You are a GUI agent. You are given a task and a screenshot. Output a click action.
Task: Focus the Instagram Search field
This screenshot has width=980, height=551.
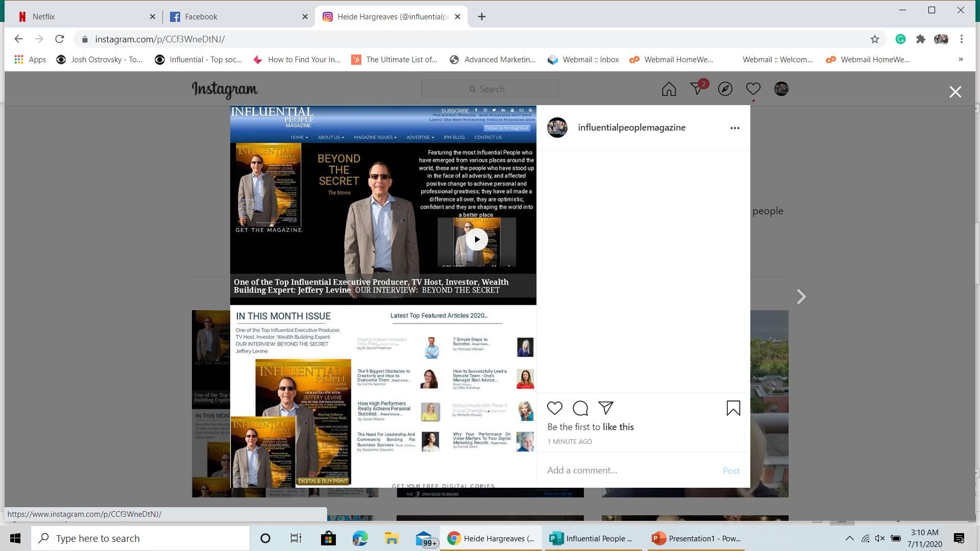point(490,89)
